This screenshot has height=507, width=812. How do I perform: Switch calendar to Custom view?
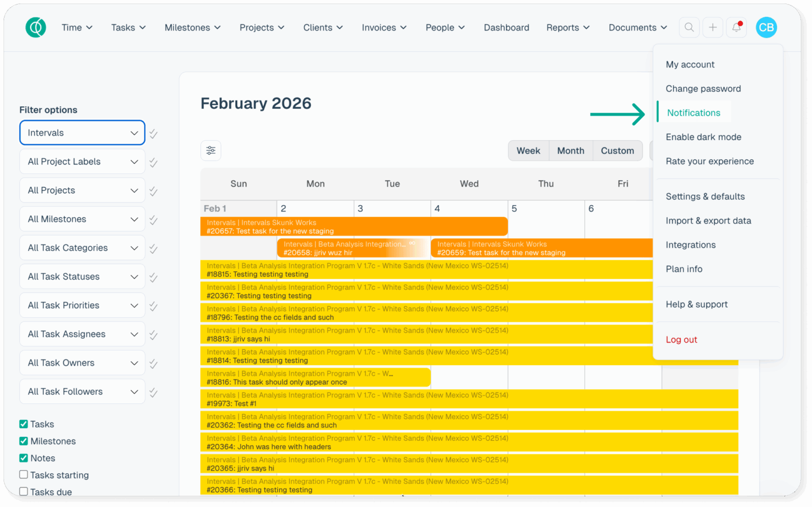click(617, 151)
